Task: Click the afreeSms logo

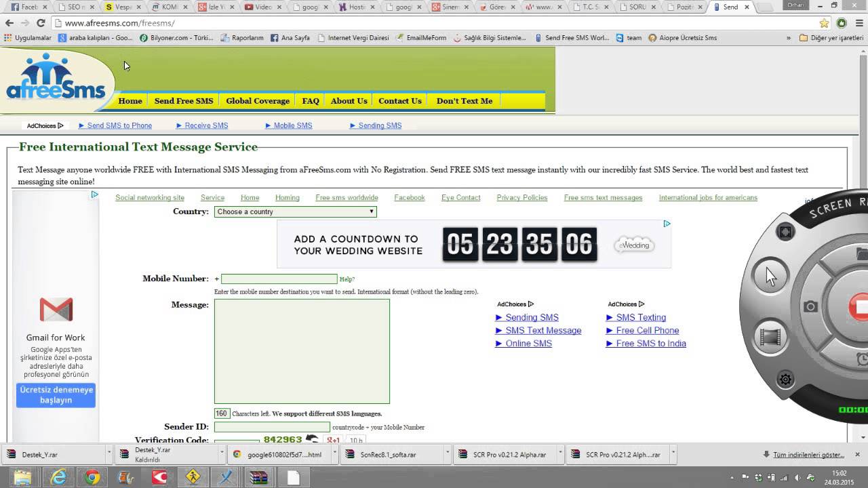Action: coord(56,78)
